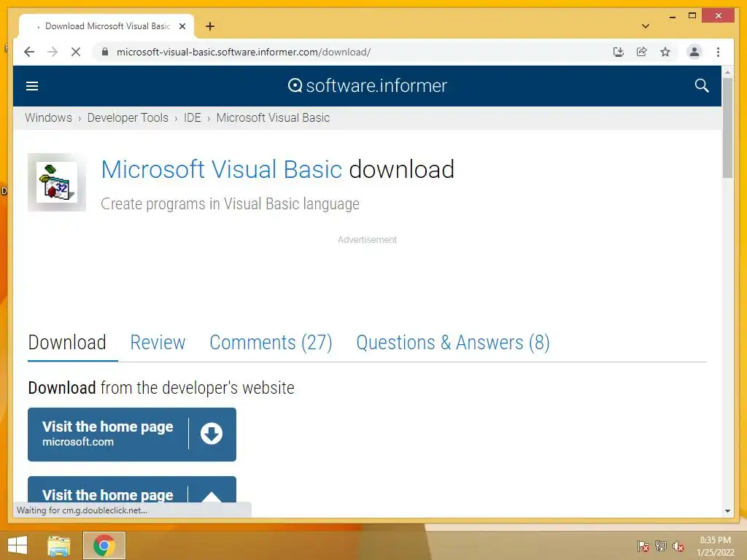
Task: Switch to the Comments (27) tab
Action: [x=271, y=343]
